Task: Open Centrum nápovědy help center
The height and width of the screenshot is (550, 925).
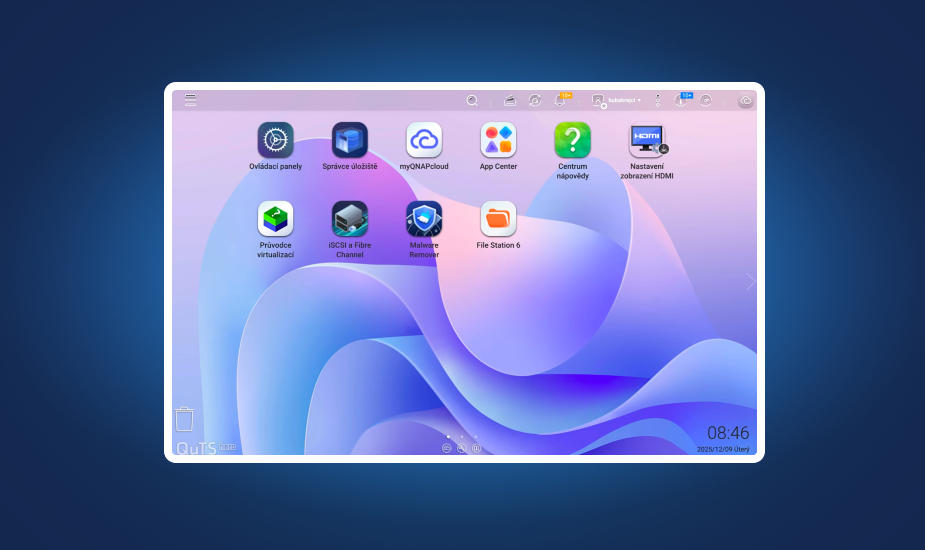Action: pyautogui.click(x=573, y=140)
